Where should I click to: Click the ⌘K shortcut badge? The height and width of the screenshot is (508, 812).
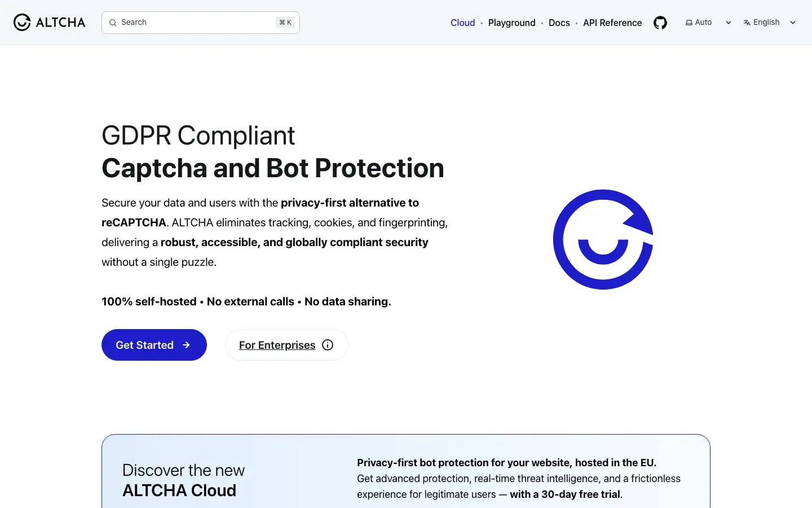tap(285, 23)
